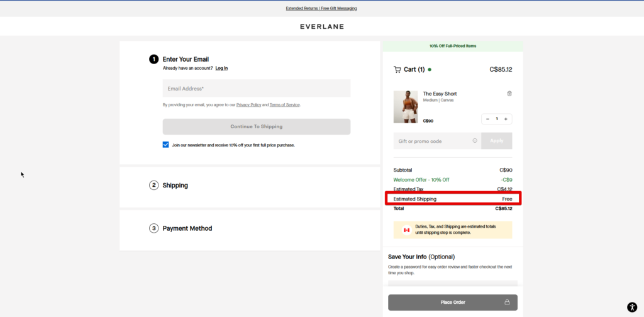644x317 pixels.
Task: Click the Apply promo code button
Action: coord(496,141)
